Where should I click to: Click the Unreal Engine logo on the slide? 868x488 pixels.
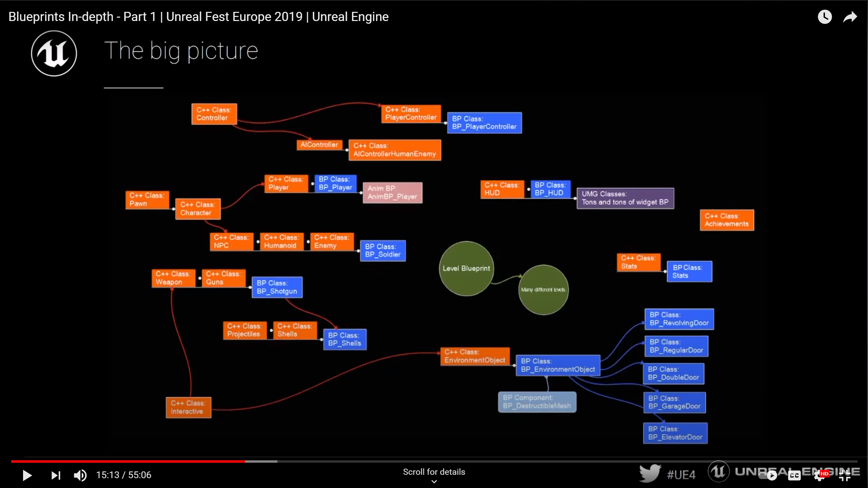(x=54, y=53)
